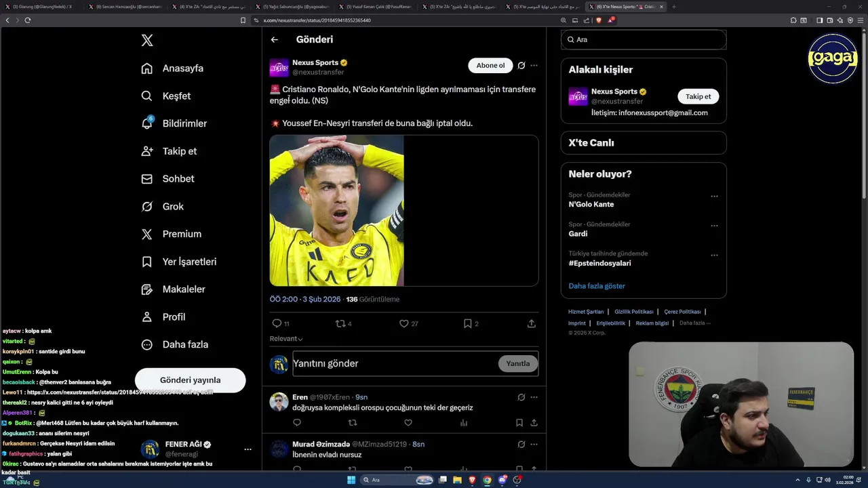Open the #Epsteindosyalari trend

(x=599, y=263)
